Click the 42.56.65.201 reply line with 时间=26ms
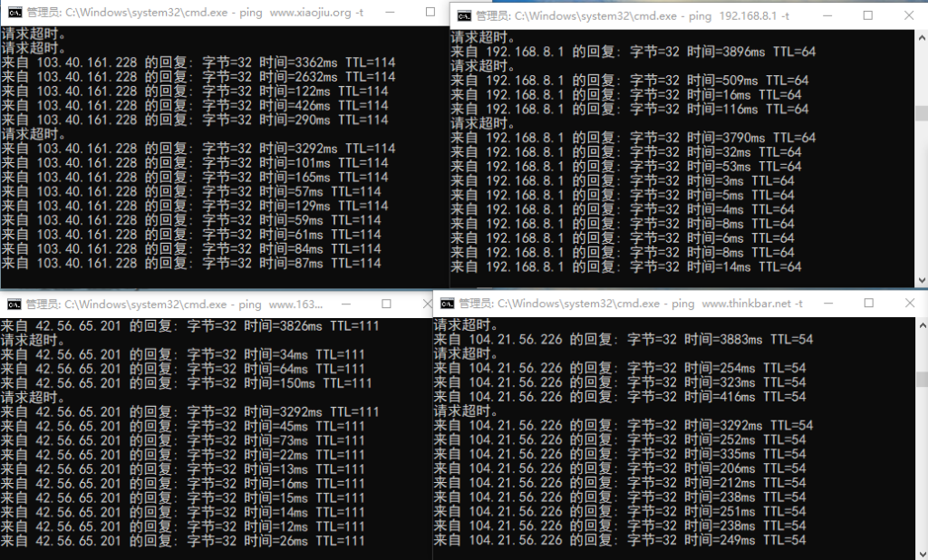The height and width of the screenshot is (560, 928). click(182, 541)
